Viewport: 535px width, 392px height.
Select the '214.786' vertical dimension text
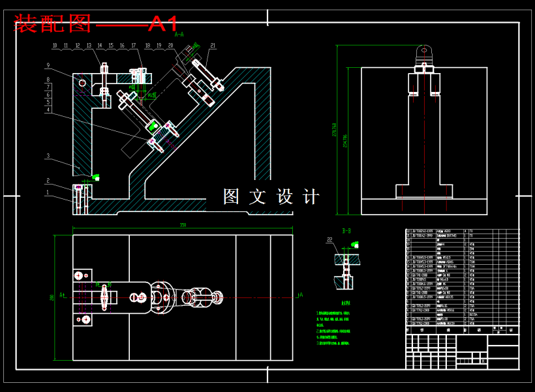pos(345,141)
